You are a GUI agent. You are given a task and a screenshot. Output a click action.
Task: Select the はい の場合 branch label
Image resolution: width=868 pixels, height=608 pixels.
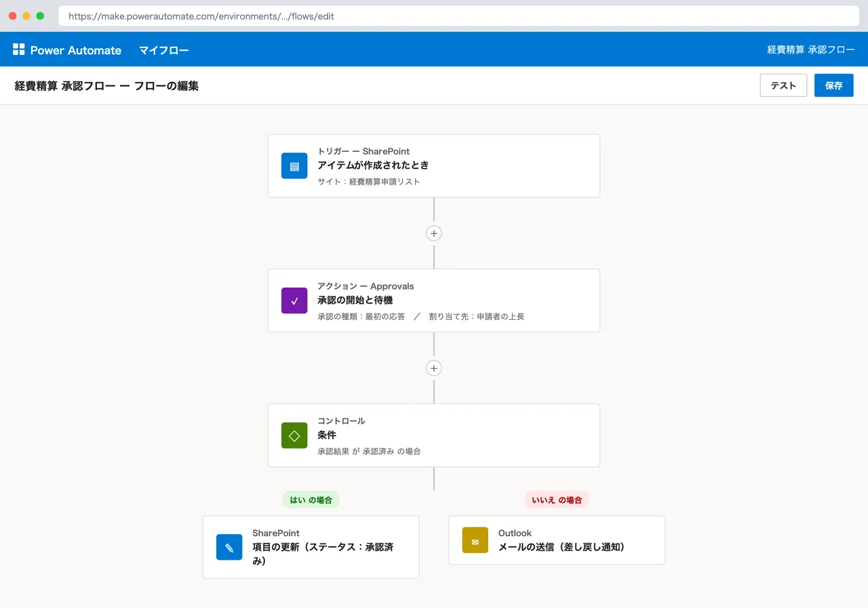(311, 500)
